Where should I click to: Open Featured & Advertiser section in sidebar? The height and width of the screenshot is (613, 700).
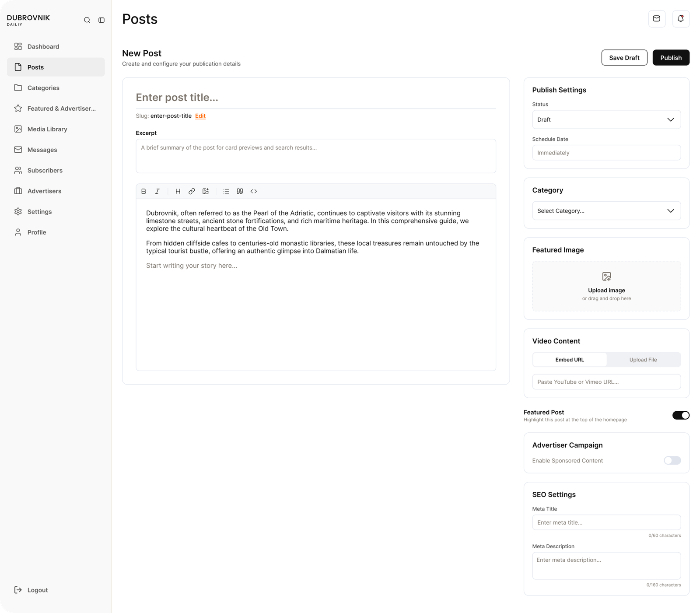point(56,109)
